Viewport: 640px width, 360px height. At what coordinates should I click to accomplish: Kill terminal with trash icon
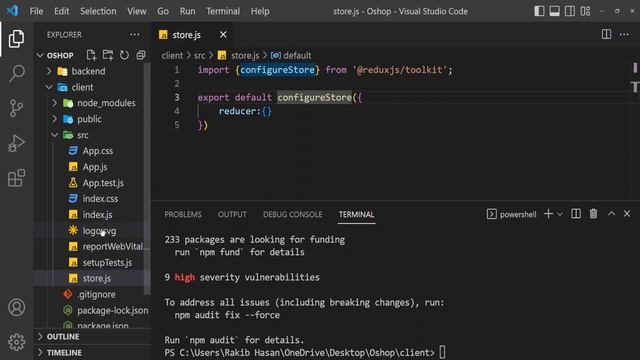coord(593,214)
